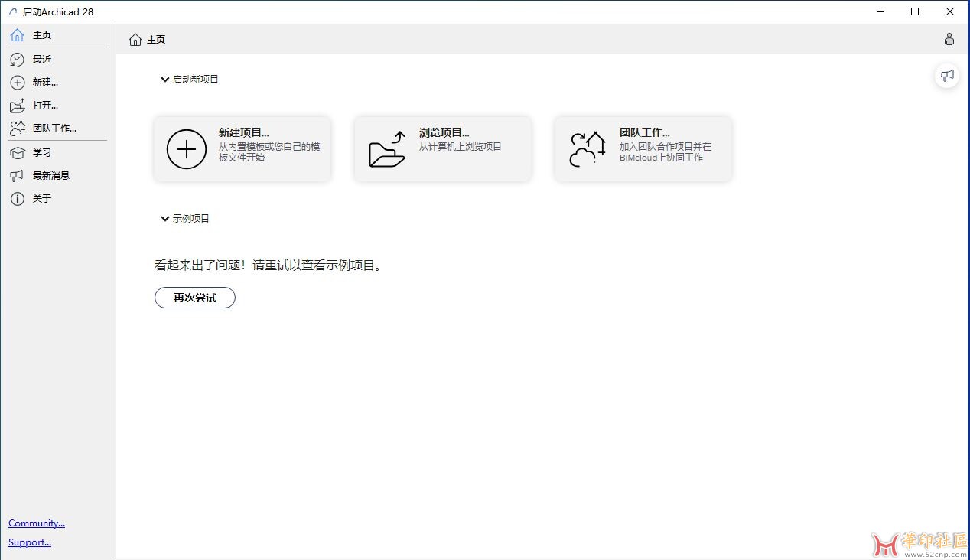Screen dimensions: 970x560
Task: Click description 从计算机上浏览项目
Action: pos(461,147)
